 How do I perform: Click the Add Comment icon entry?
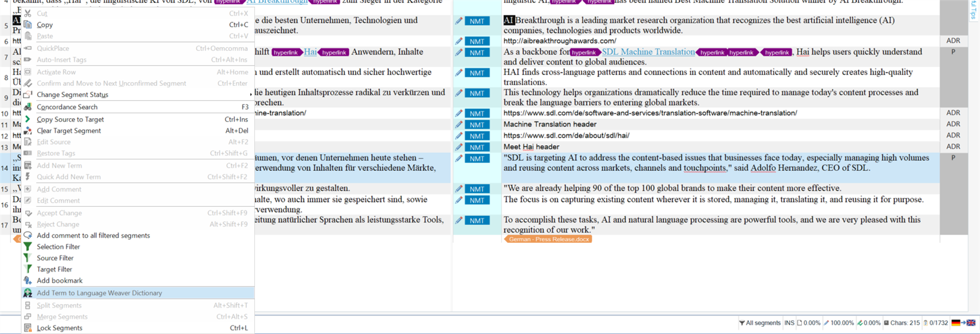click(x=28, y=189)
